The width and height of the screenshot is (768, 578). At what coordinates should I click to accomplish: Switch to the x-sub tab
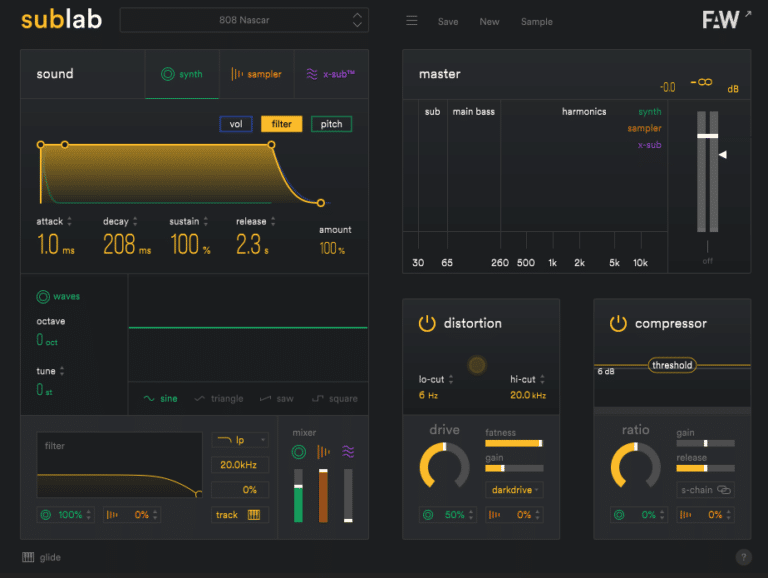[x=332, y=74]
